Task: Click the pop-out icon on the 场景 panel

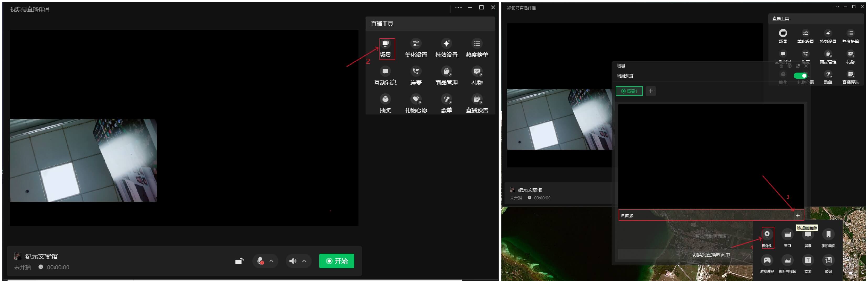Action: click(x=797, y=66)
